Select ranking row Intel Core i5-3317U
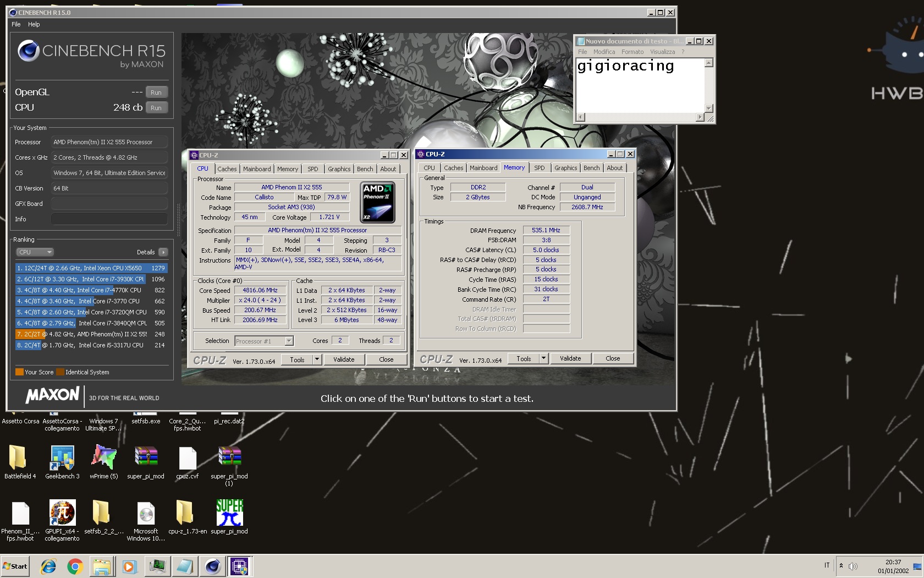Viewport: 924px width, 578px height. pyautogui.click(x=91, y=345)
